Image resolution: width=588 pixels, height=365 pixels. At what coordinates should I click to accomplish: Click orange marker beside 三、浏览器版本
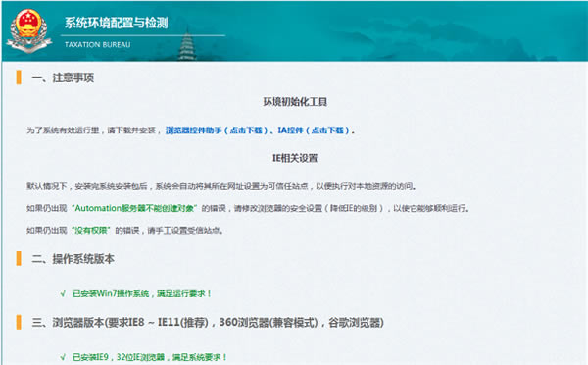click(x=19, y=322)
